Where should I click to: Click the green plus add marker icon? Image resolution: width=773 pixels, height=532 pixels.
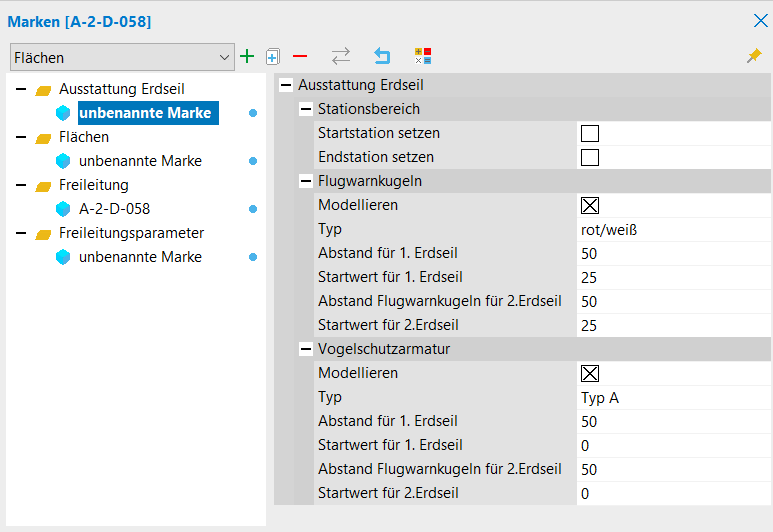[x=247, y=57]
